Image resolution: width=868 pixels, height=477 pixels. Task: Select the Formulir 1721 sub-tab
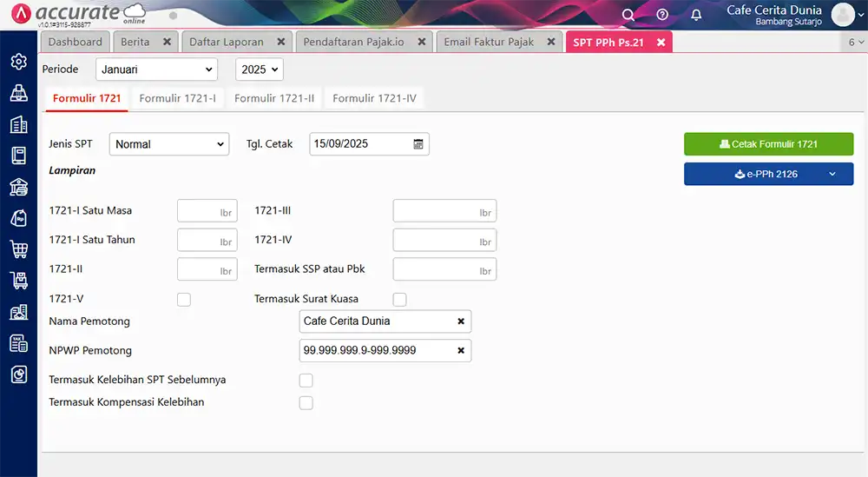87,98
